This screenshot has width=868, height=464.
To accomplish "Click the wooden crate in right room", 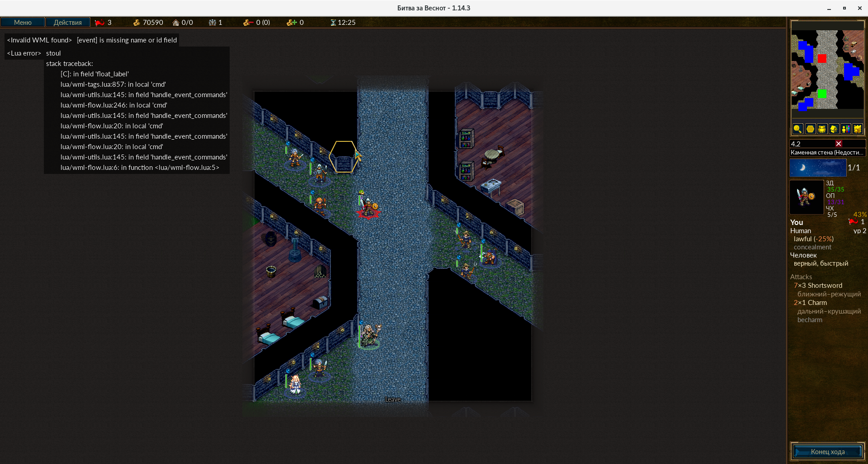I will pos(515,206).
